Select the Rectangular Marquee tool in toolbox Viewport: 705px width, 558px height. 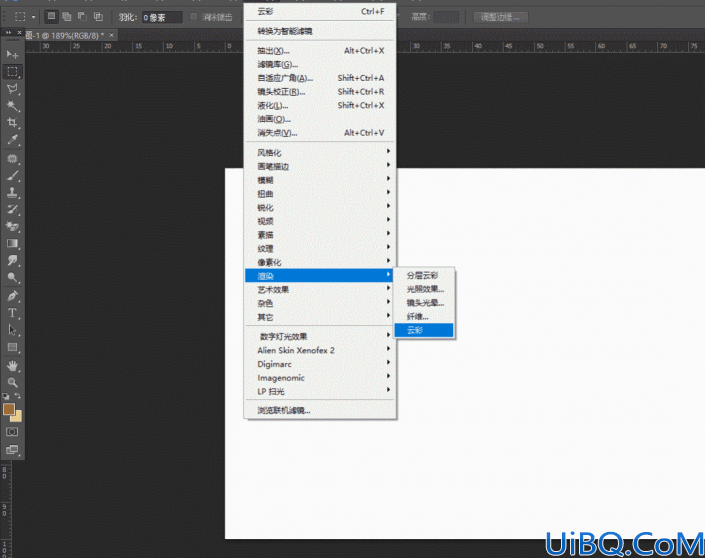pyautogui.click(x=12, y=71)
